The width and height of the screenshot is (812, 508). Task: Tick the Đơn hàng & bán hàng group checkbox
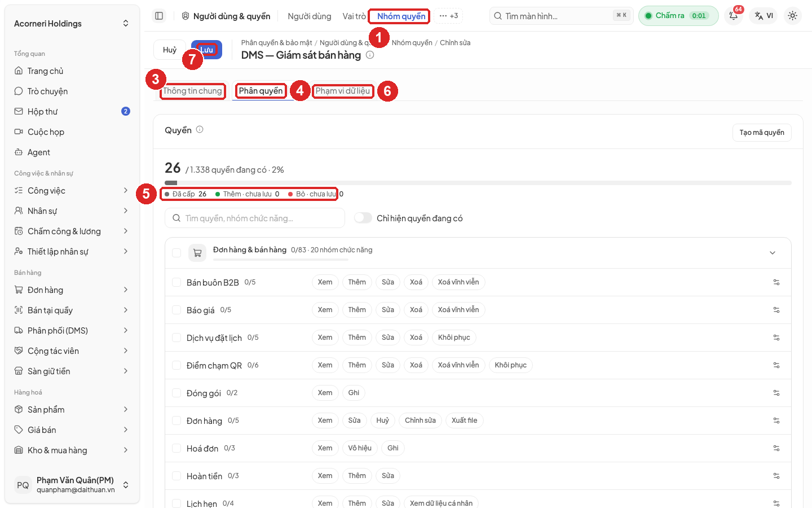[176, 253]
